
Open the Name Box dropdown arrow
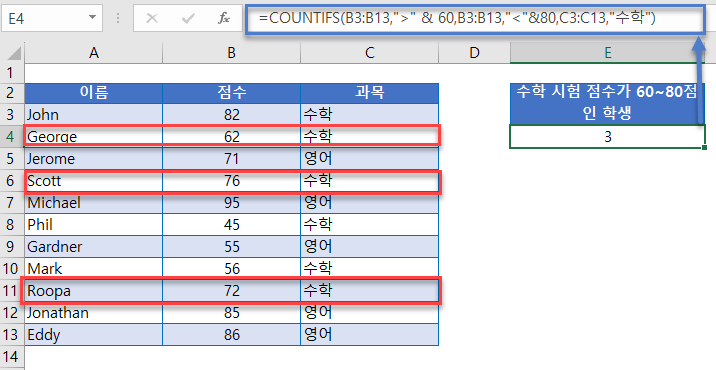pos(92,18)
